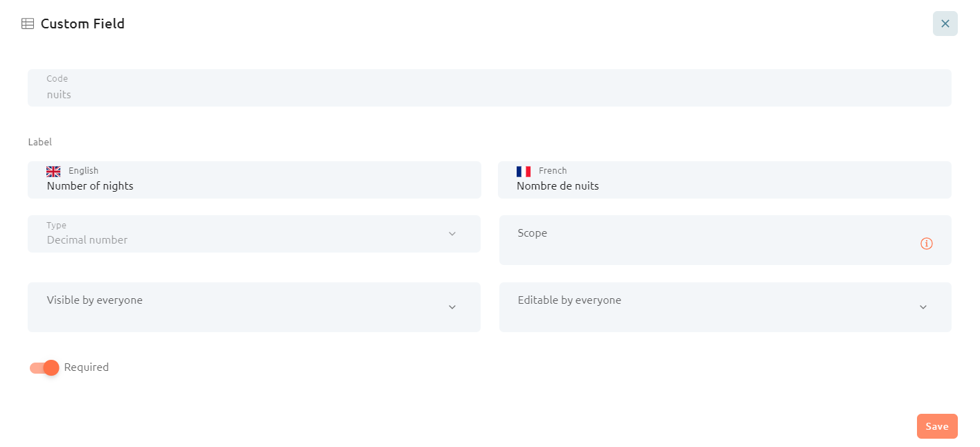Expand the Type dropdown chevron
980x447 pixels.
[452, 234]
